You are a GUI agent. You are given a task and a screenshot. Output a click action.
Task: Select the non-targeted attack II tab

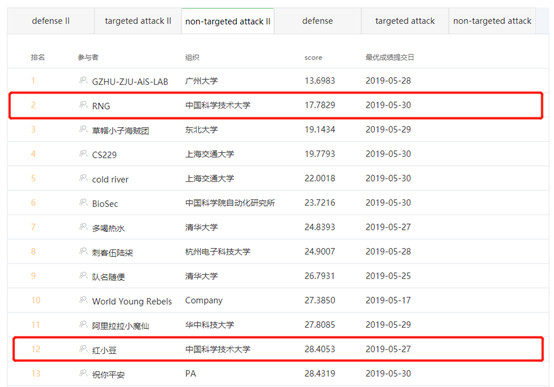tap(228, 21)
